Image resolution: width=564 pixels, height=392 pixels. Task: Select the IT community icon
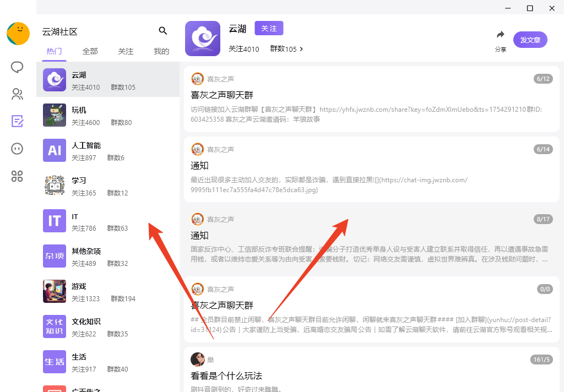(54, 221)
